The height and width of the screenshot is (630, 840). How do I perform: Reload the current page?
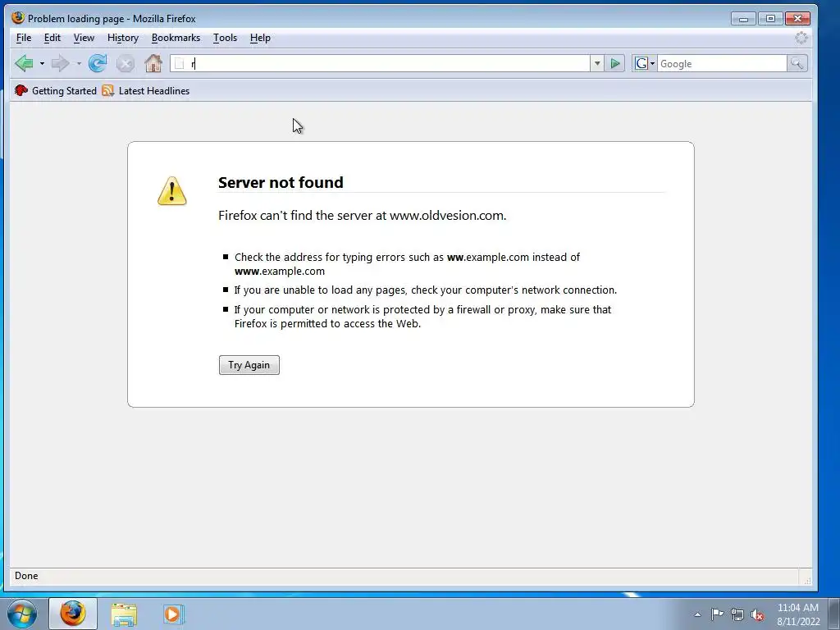coord(98,63)
